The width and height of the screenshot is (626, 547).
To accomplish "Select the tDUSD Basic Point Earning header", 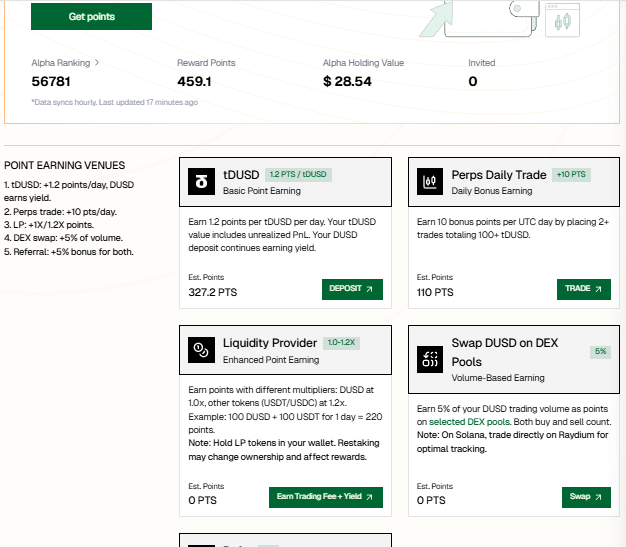I will coord(285,182).
